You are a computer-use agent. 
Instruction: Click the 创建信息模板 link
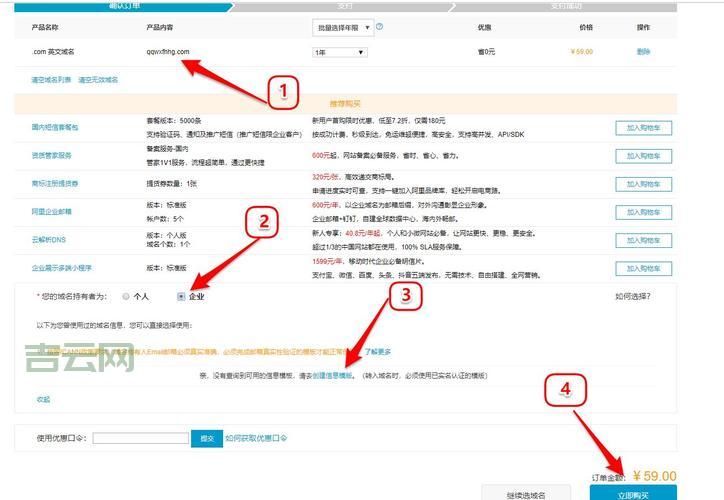pyautogui.click(x=332, y=376)
